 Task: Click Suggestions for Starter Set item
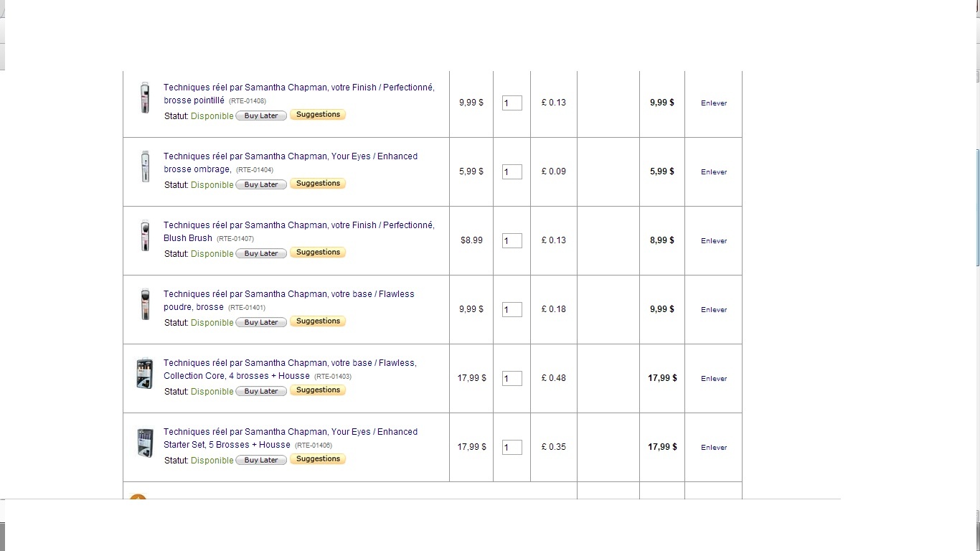point(318,459)
